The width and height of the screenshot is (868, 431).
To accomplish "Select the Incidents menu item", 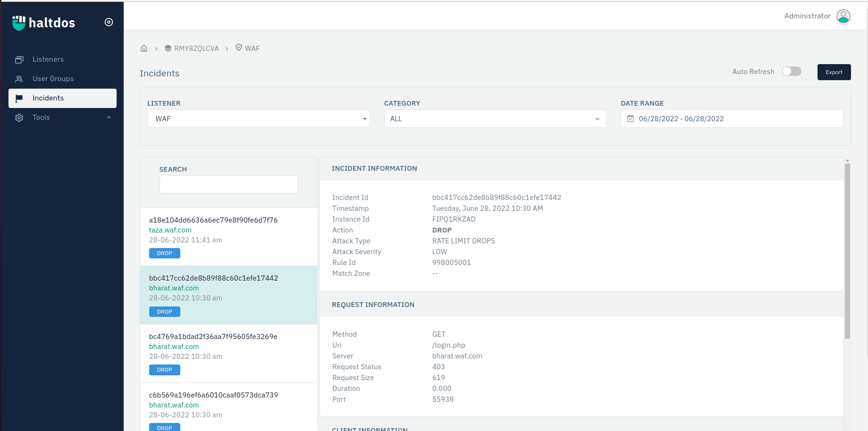I will [x=62, y=98].
